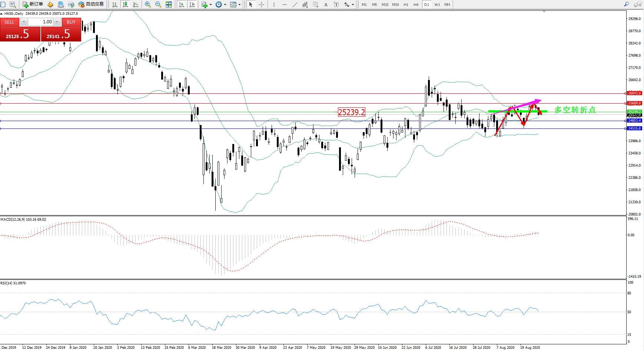644x351 pixels.
Task: Choose the text label 'A' tool
Action: tap(326, 4)
